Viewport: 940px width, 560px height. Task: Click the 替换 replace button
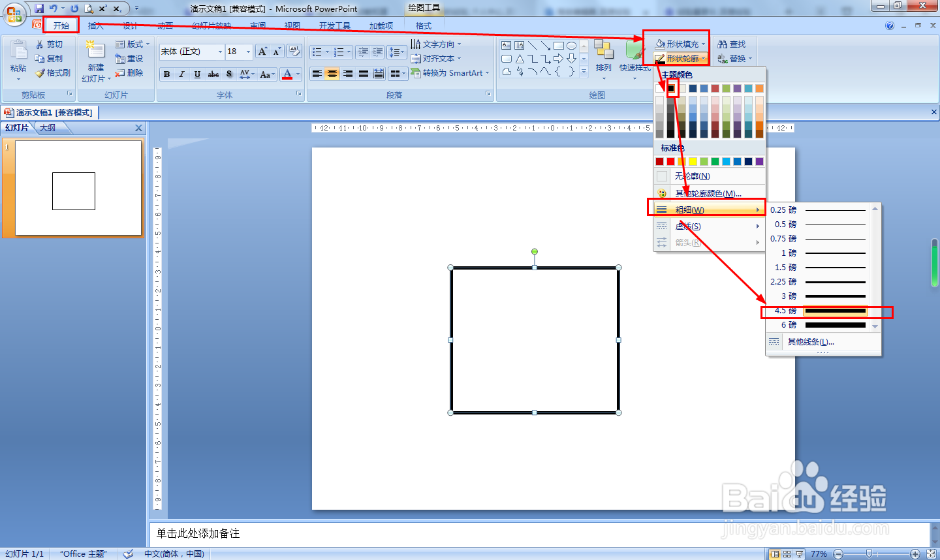point(735,59)
